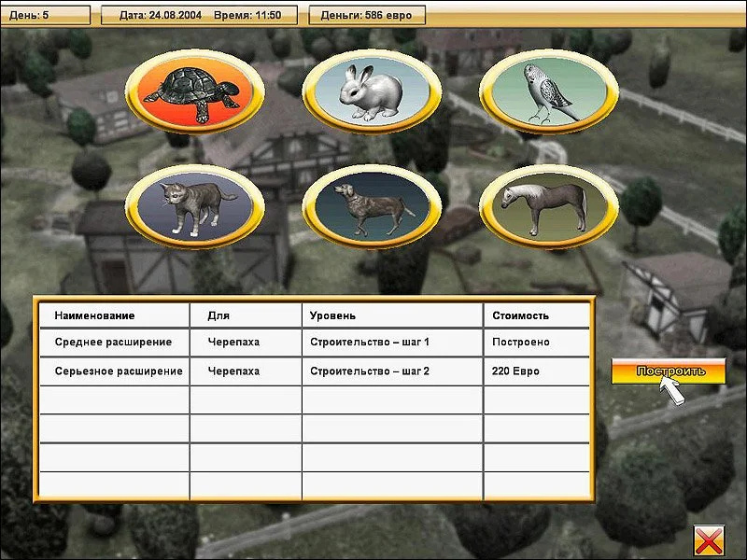This screenshot has width=747, height=560.
Task: Click the Стоимость column header
Action: pos(521,316)
